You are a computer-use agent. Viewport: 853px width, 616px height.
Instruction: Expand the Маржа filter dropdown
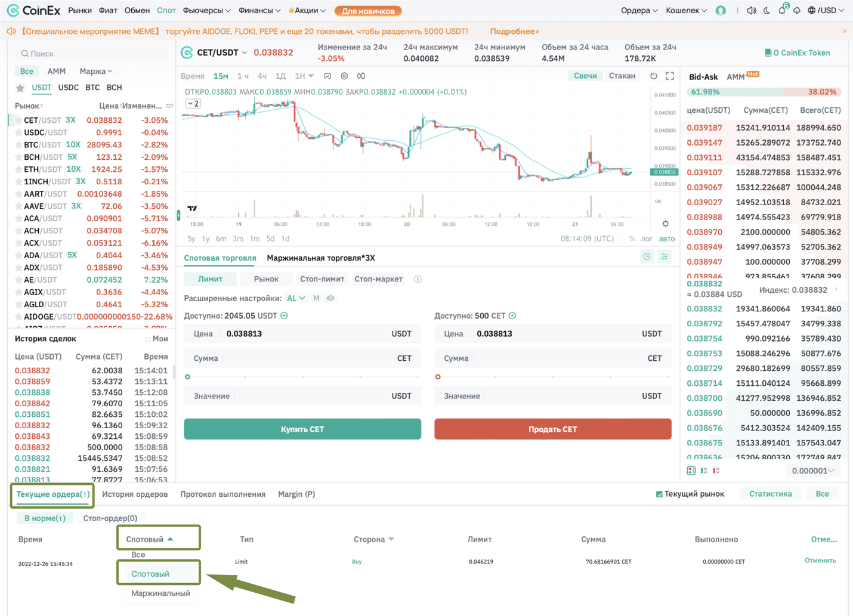[96, 72]
